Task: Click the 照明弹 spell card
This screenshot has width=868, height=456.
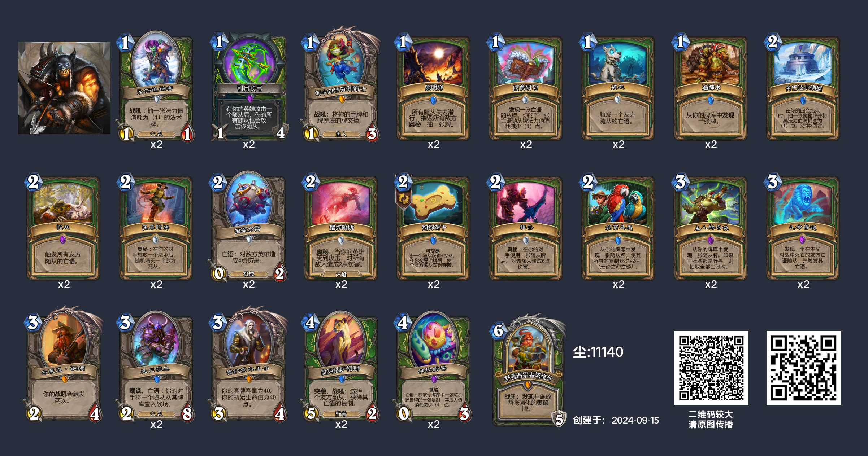Action: click(x=434, y=88)
